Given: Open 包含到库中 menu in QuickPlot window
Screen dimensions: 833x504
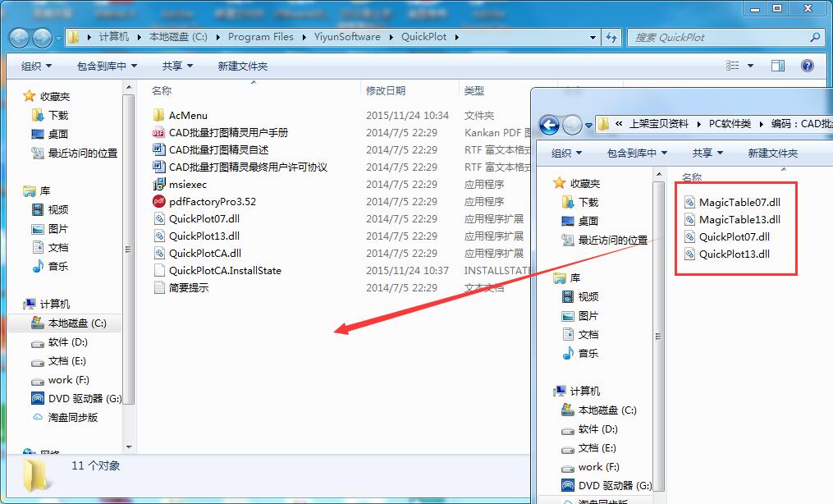Looking at the screenshot, I should point(107,66).
